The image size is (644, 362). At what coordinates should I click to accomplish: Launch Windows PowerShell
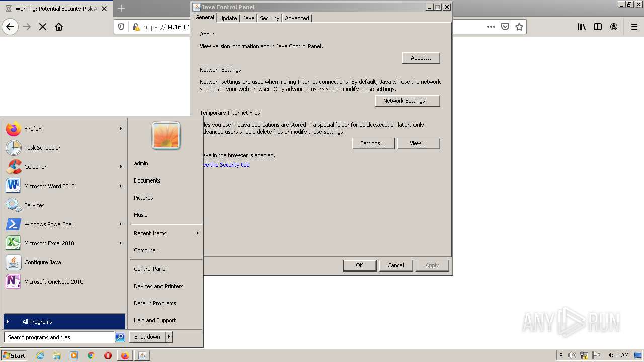[64, 224]
